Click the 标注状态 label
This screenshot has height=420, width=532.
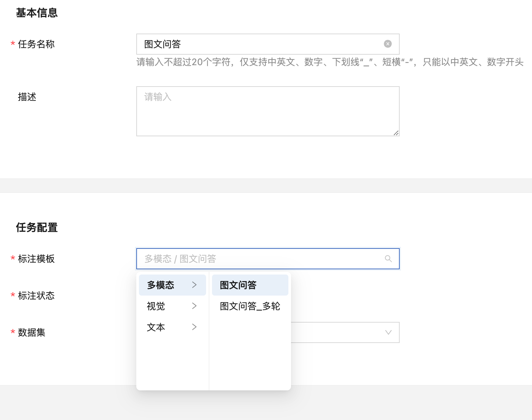pos(36,296)
